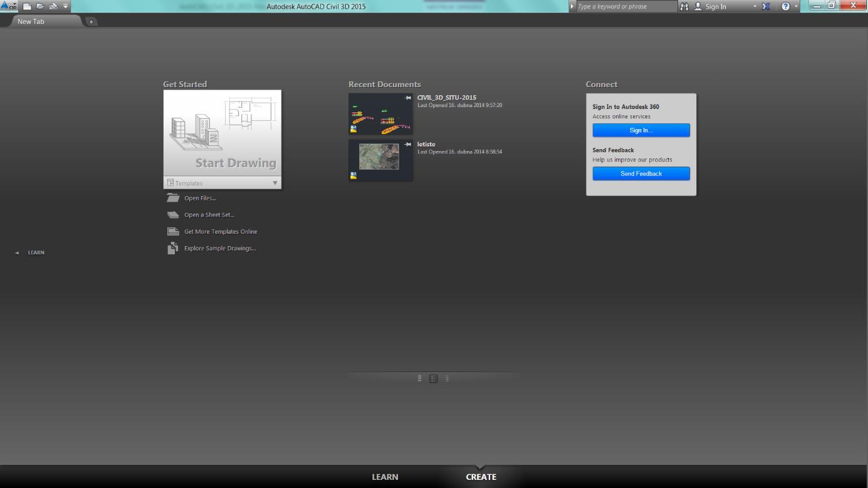The width and height of the screenshot is (868, 488).
Task: Open CIVIL_3D_SITU-2015 drawing thumbnail
Action: [380, 114]
